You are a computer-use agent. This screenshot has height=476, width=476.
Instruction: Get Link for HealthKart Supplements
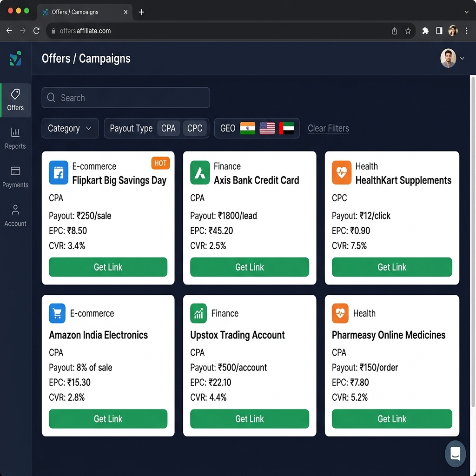(x=392, y=267)
